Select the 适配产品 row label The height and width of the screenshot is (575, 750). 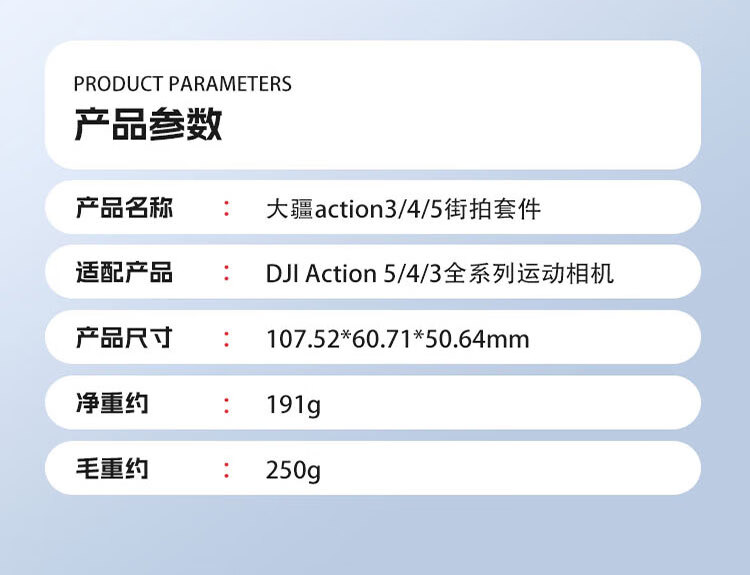pos(124,273)
